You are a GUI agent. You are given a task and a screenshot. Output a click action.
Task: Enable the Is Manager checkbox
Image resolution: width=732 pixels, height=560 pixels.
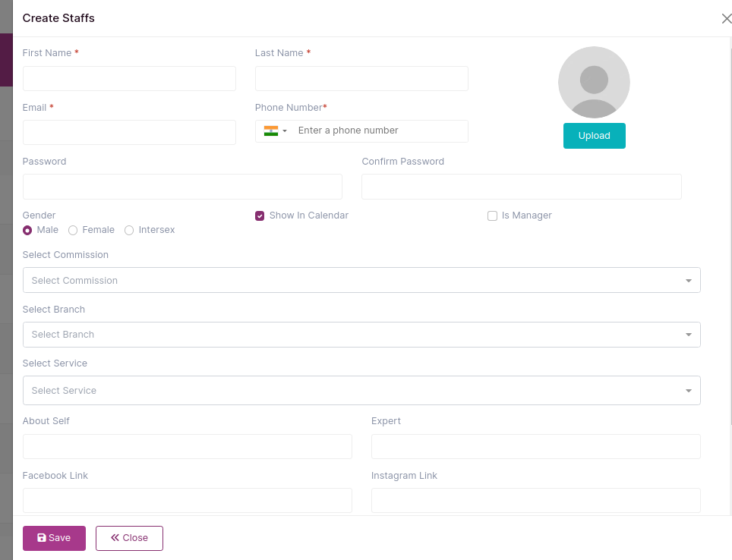click(492, 216)
